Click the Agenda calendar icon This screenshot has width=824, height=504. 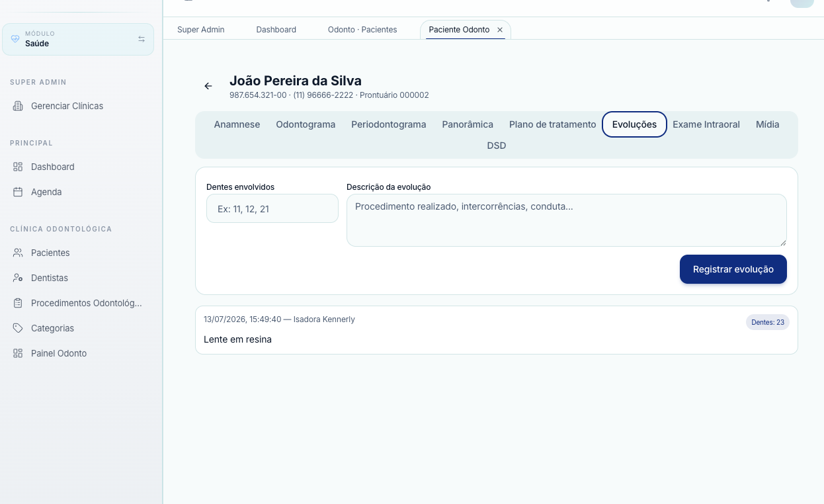pos(18,192)
